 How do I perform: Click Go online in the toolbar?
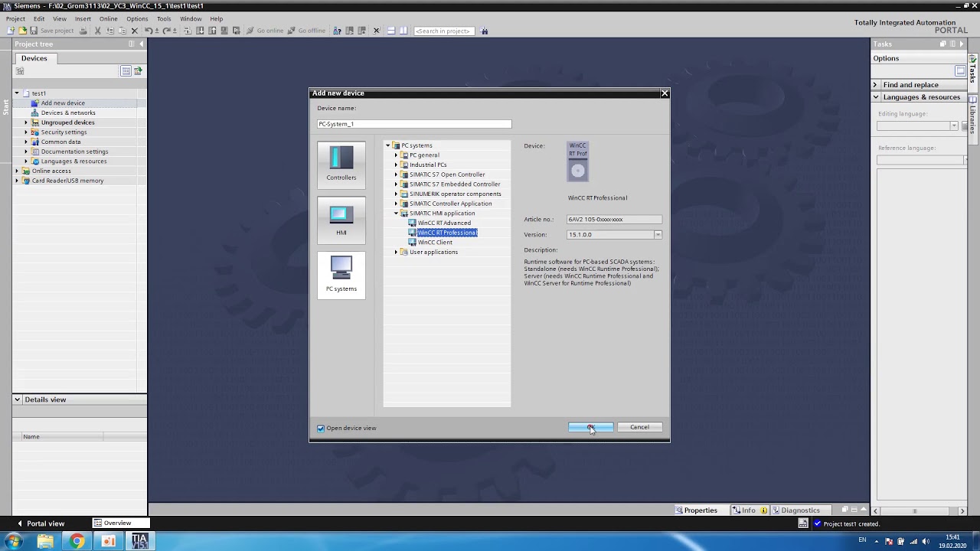(x=265, y=31)
